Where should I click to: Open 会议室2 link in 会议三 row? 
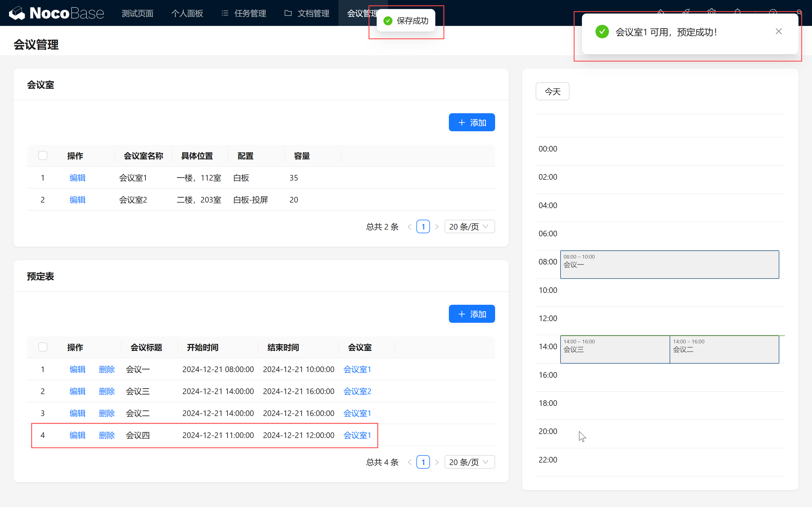point(357,391)
